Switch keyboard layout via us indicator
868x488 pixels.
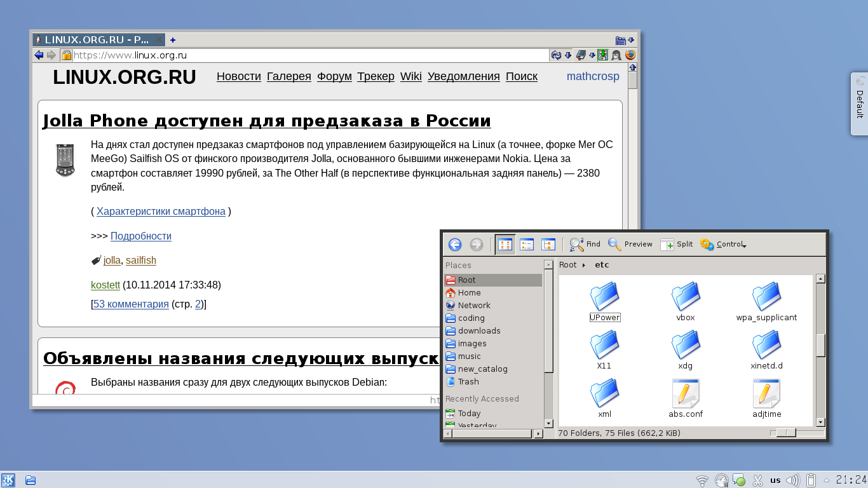tap(775, 480)
